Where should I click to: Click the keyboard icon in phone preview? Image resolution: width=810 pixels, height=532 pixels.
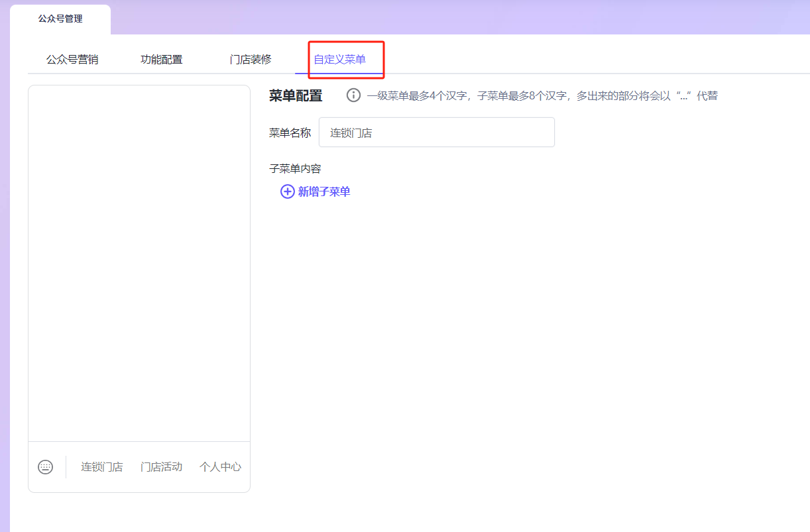(x=45, y=467)
